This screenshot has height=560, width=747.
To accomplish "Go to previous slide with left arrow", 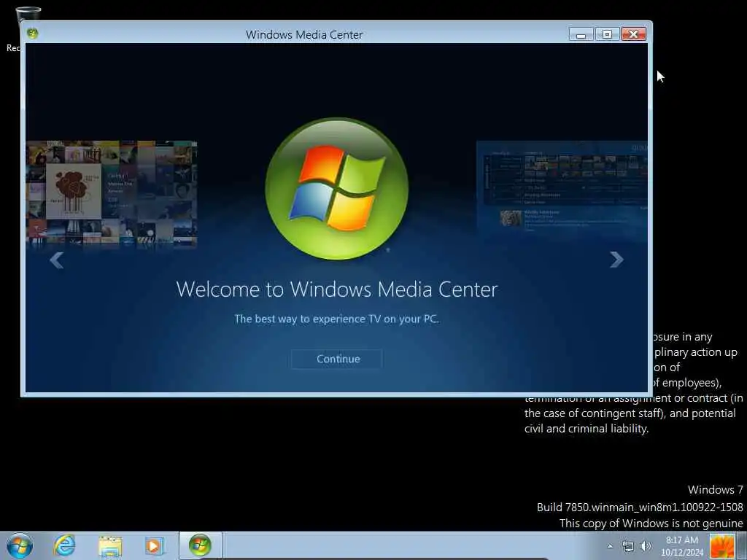I will tap(57, 260).
